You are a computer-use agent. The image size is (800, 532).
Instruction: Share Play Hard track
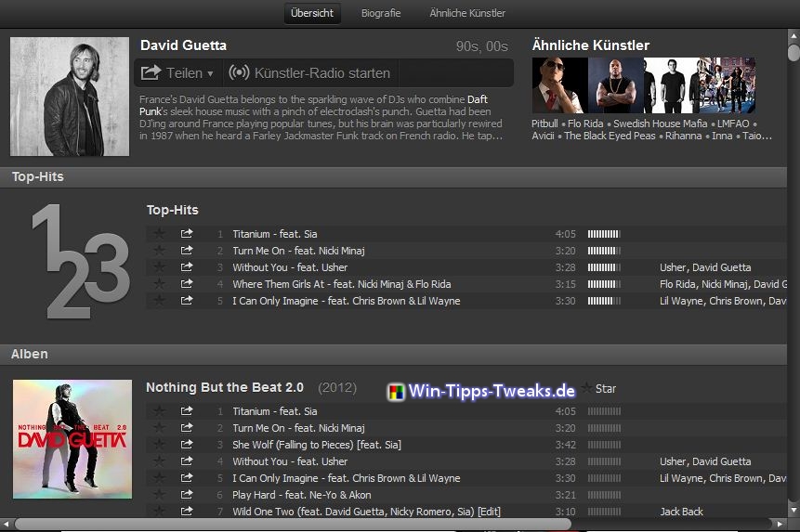[187, 494]
